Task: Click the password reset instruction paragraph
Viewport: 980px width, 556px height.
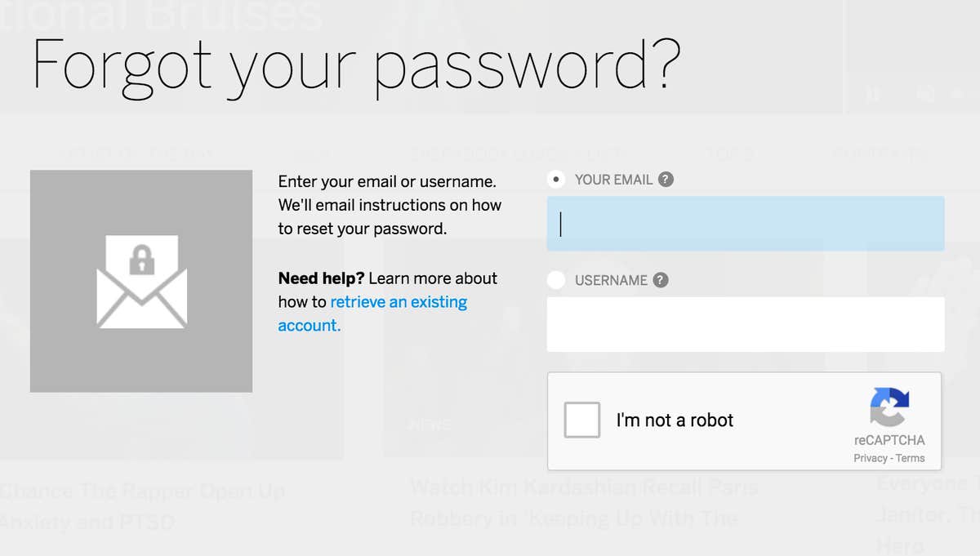Action: click(x=390, y=205)
